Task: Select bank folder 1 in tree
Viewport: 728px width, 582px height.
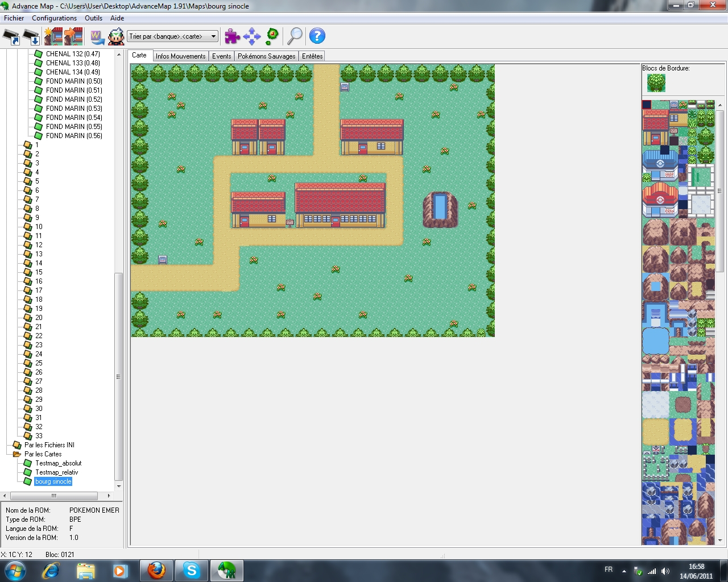Action: coord(37,145)
